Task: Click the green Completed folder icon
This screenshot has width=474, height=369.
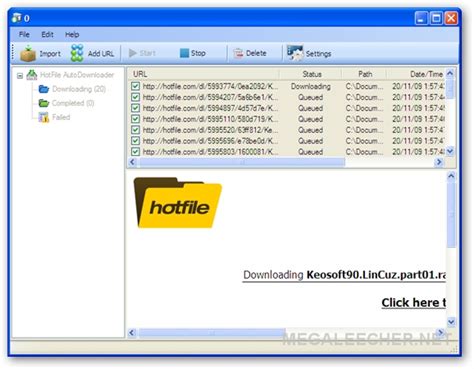Action: coord(44,103)
